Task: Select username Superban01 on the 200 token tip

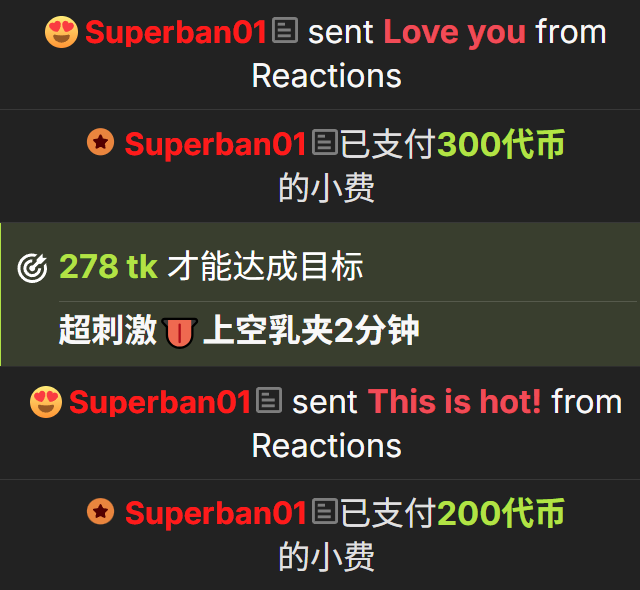Action: click(216, 513)
